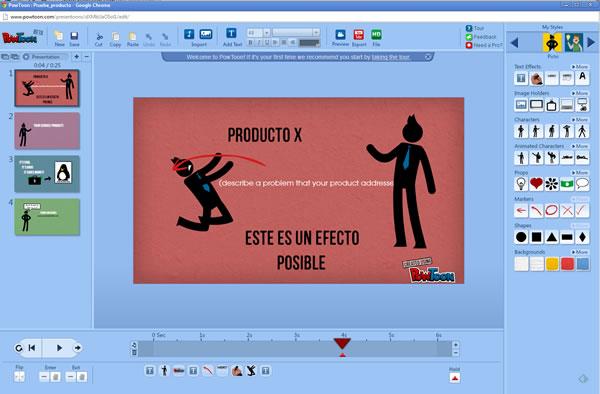Screen dimensions: 600x394
Task: Insert the red checkmark marker
Action: pyautogui.click(x=582, y=210)
